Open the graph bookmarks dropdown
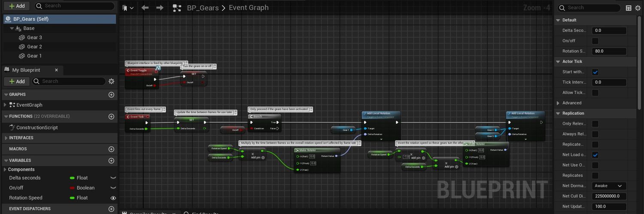 click(x=128, y=8)
